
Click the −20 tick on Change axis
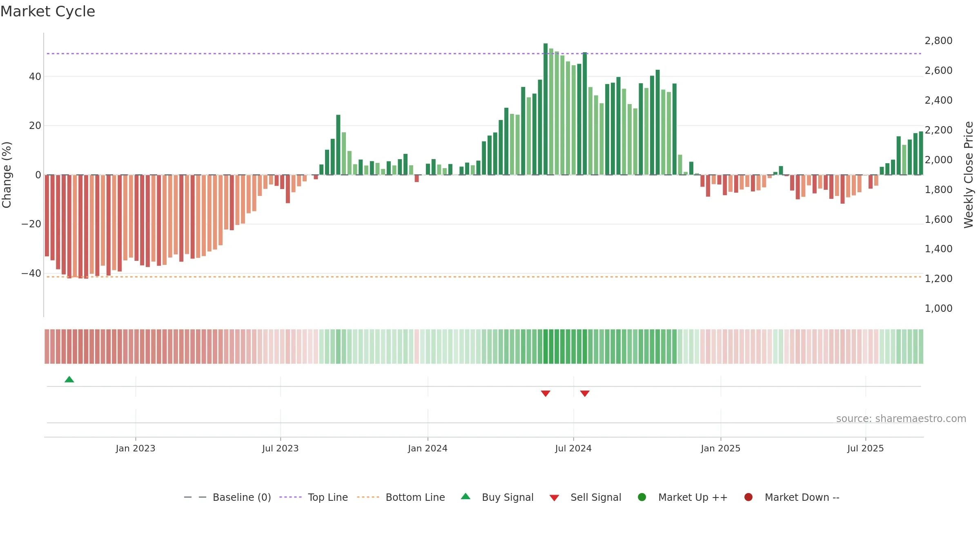click(x=31, y=224)
